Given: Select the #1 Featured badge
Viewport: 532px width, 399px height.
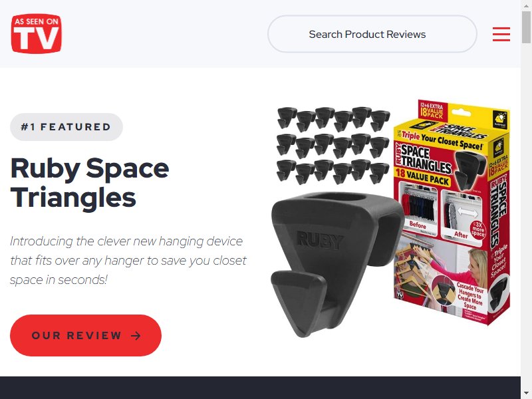Looking at the screenshot, I should tap(66, 127).
